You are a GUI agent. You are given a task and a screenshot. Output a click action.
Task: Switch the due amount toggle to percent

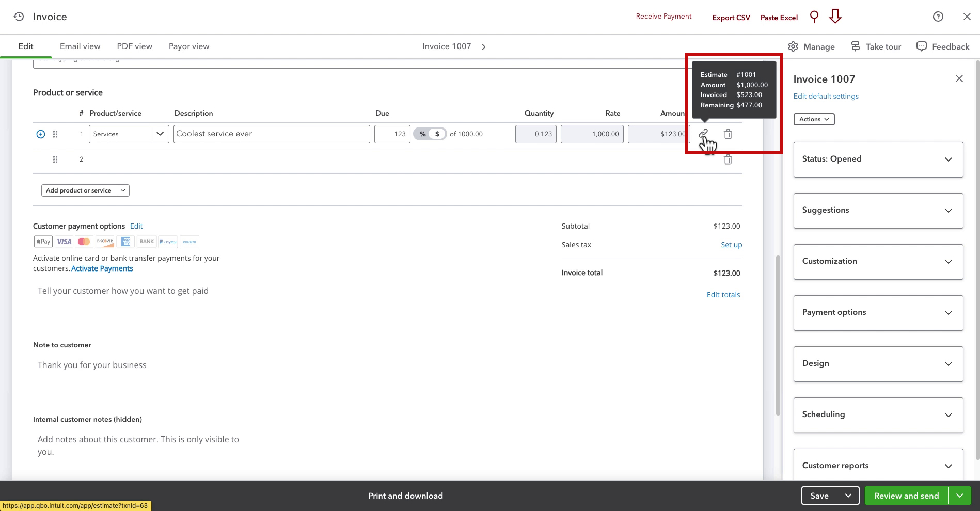click(x=423, y=134)
